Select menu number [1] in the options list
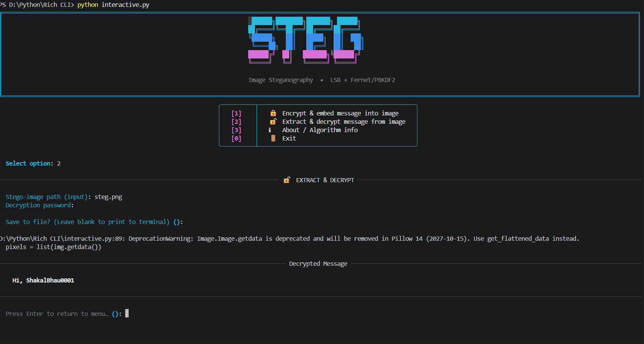 [x=236, y=113]
